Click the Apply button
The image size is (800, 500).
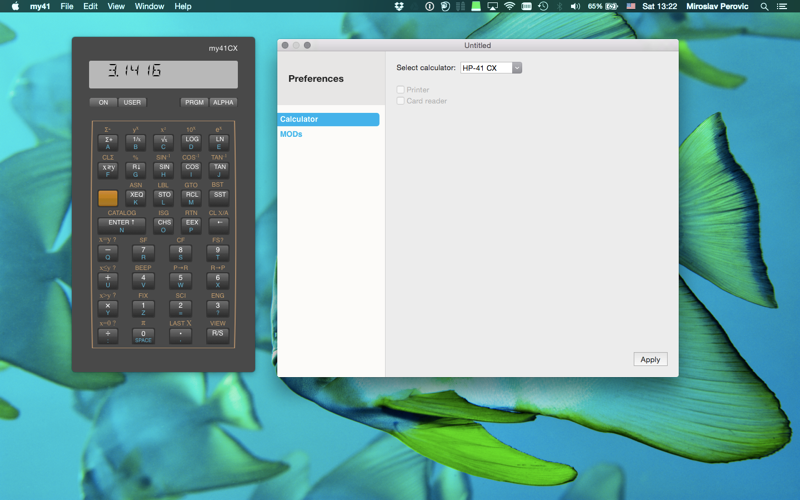point(651,360)
